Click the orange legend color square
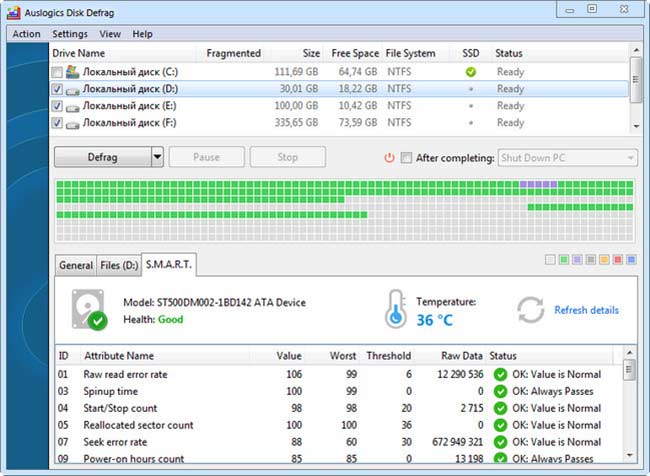 [x=604, y=260]
